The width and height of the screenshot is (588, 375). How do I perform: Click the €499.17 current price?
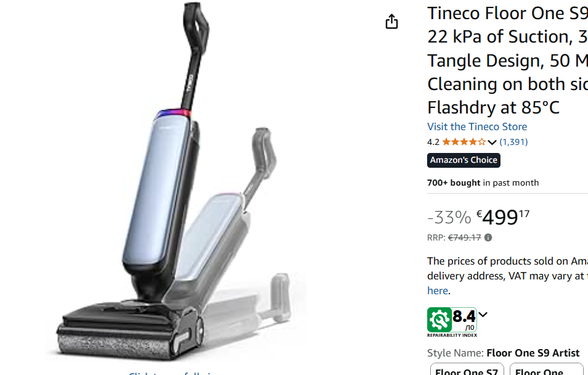503,217
